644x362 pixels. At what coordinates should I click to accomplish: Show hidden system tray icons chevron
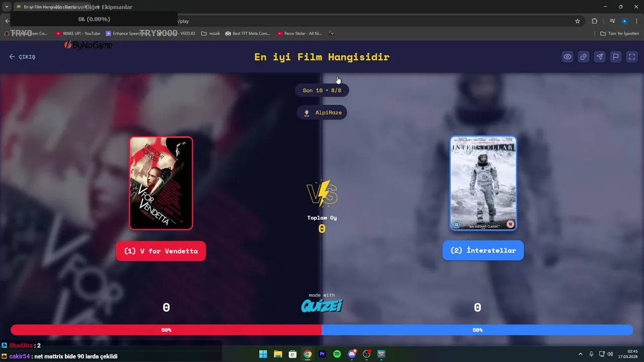581,354
